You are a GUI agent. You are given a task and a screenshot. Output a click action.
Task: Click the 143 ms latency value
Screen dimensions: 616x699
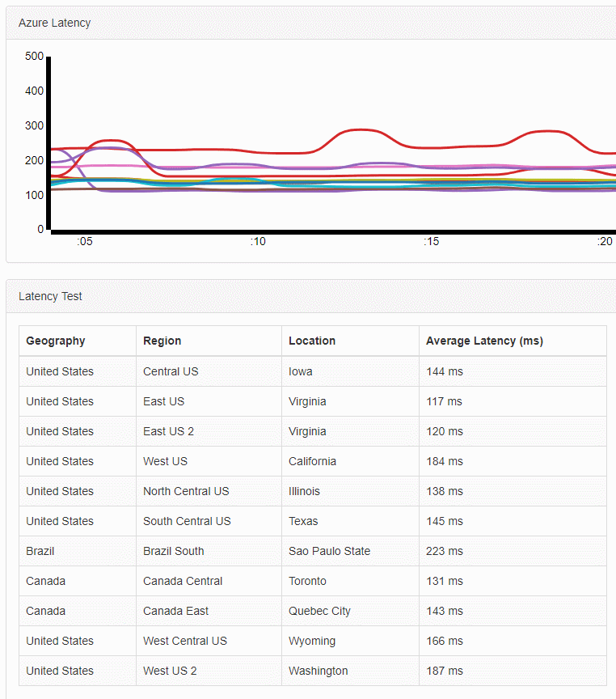coord(445,611)
